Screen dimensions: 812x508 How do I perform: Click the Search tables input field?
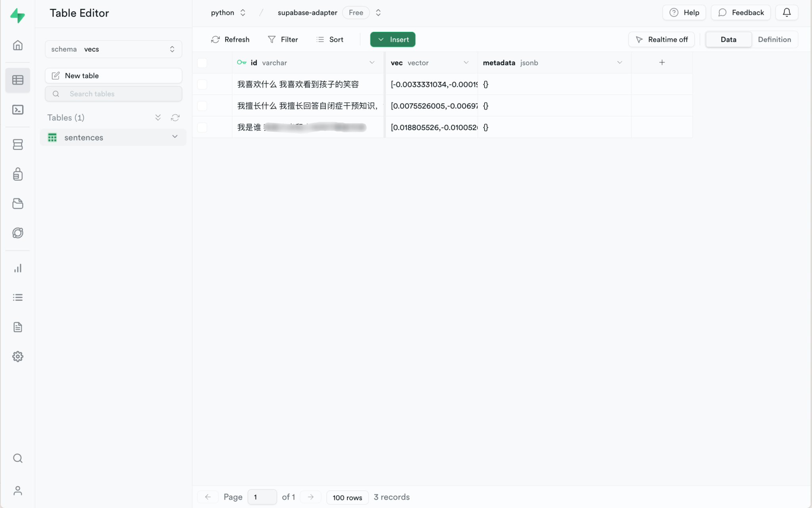113,94
